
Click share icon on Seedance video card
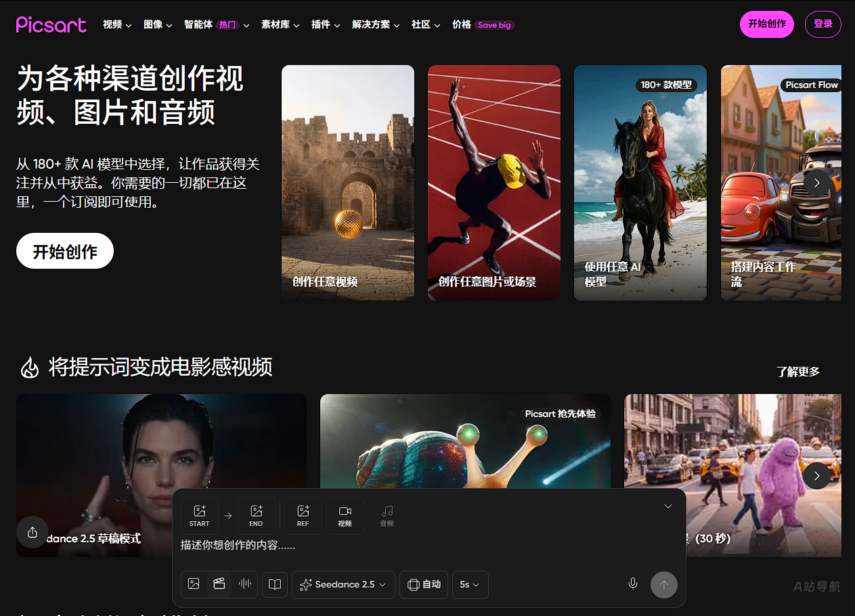point(32,533)
